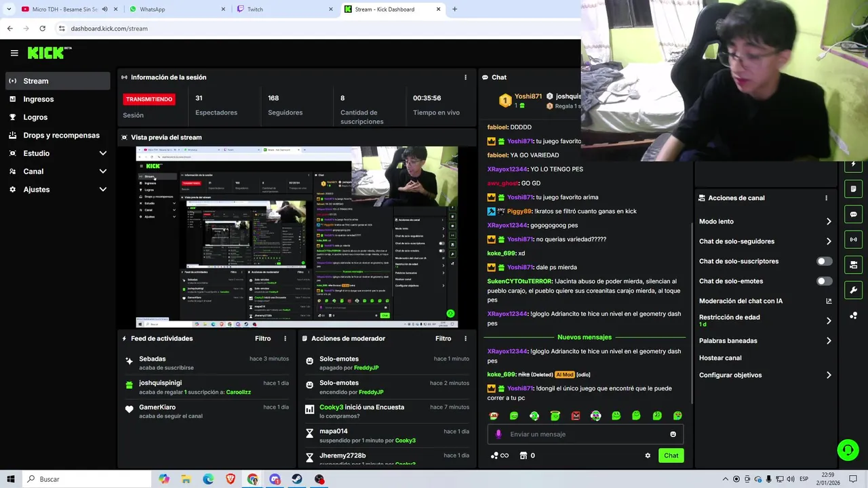Click Filtro in Feed de actividades
Viewport: 868px width, 488px height.
pyautogui.click(x=262, y=338)
